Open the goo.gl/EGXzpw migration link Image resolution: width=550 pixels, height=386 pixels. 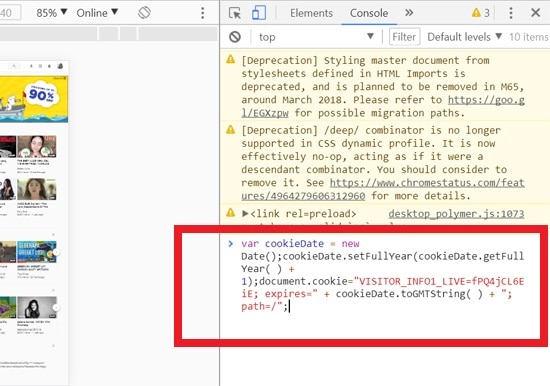[487, 100]
